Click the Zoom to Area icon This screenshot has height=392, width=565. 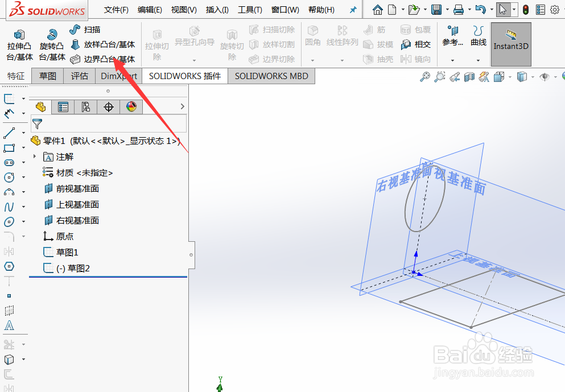click(x=440, y=77)
